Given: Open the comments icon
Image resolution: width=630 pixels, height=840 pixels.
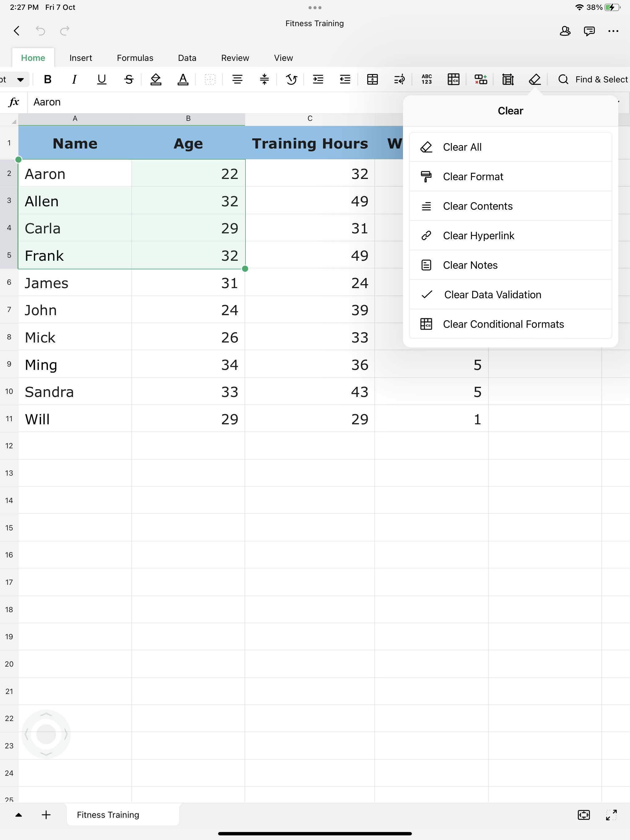Looking at the screenshot, I should click(589, 31).
